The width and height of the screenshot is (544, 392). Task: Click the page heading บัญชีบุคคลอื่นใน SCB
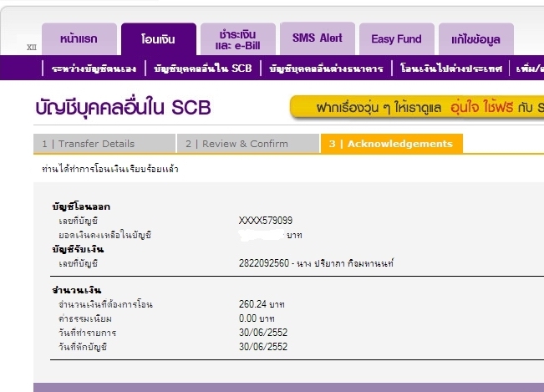123,108
